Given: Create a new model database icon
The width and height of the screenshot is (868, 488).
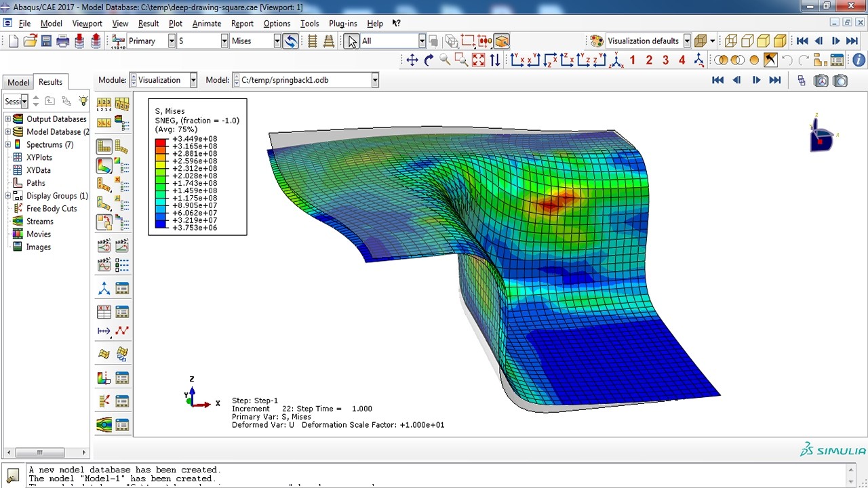Looking at the screenshot, I should click(x=14, y=41).
